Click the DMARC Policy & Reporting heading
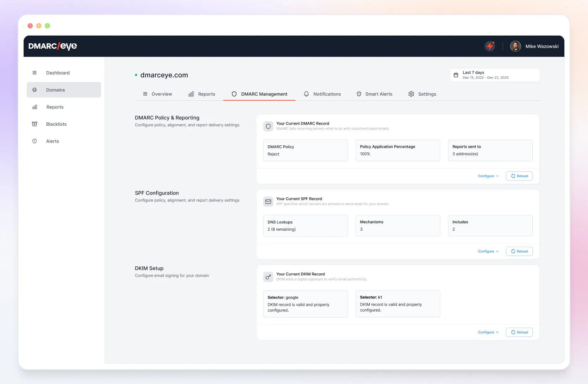 167,118
